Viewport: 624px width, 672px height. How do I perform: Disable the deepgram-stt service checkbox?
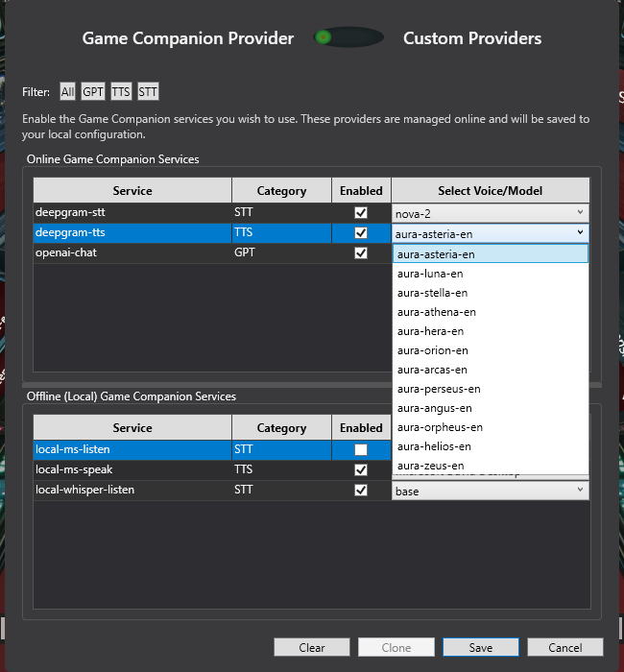pos(361,212)
